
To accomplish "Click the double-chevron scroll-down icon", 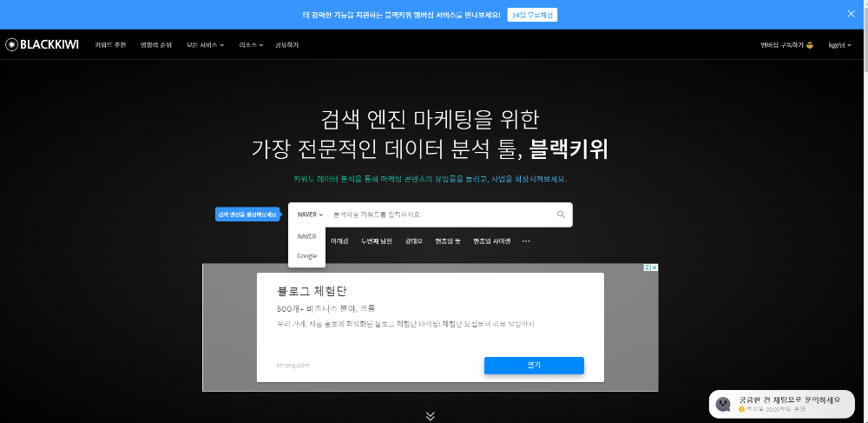I will (x=431, y=415).
